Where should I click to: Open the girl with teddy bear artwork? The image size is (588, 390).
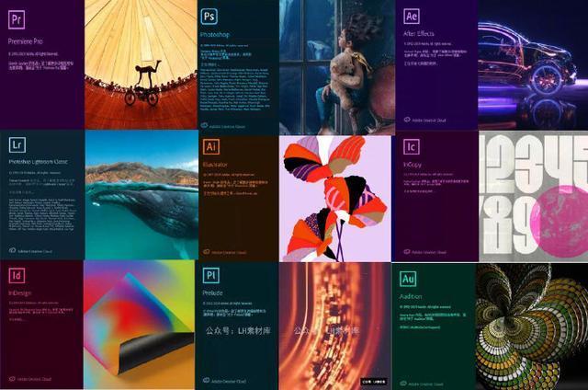click(x=337, y=67)
